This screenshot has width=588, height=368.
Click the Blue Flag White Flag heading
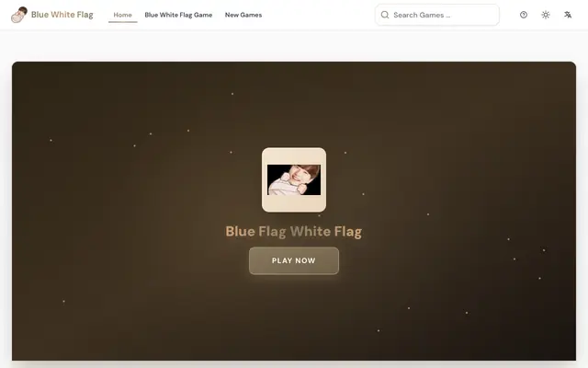[x=294, y=231]
